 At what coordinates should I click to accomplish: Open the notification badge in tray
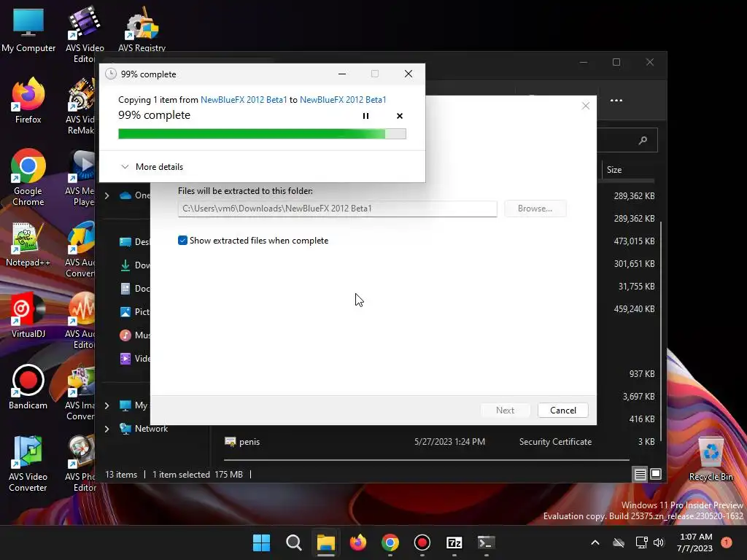tap(727, 542)
